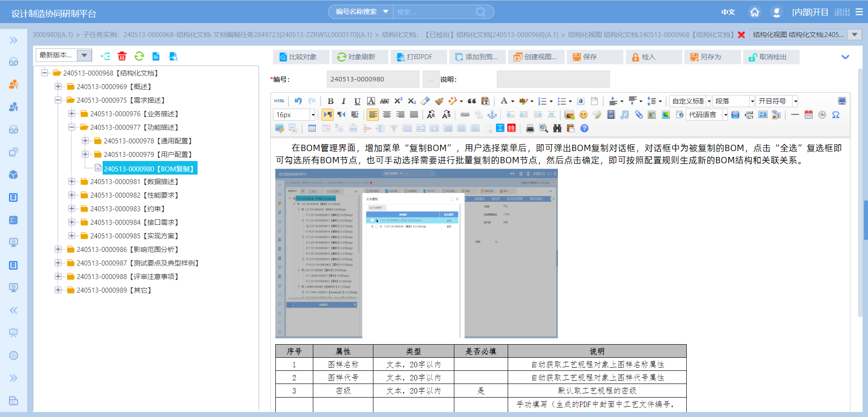This screenshot has height=417, width=868.
Task: Click the undo arrow in editor toolbar
Action: coord(298,101)
